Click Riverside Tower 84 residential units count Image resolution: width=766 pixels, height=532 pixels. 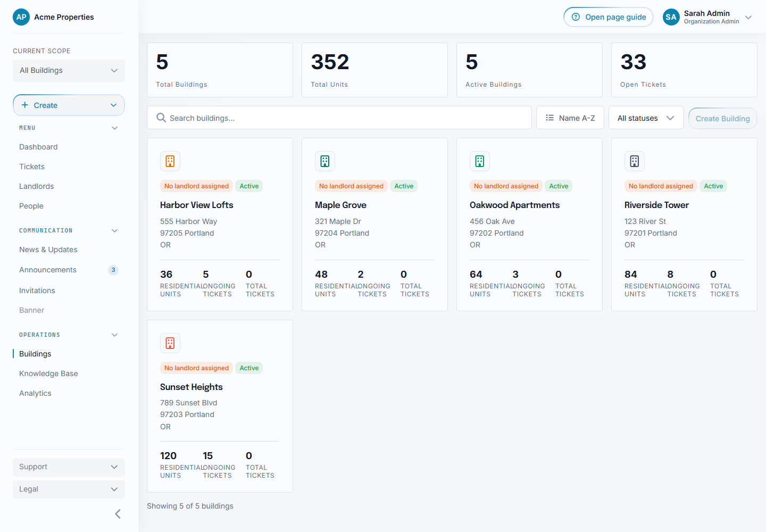point(631,275)
